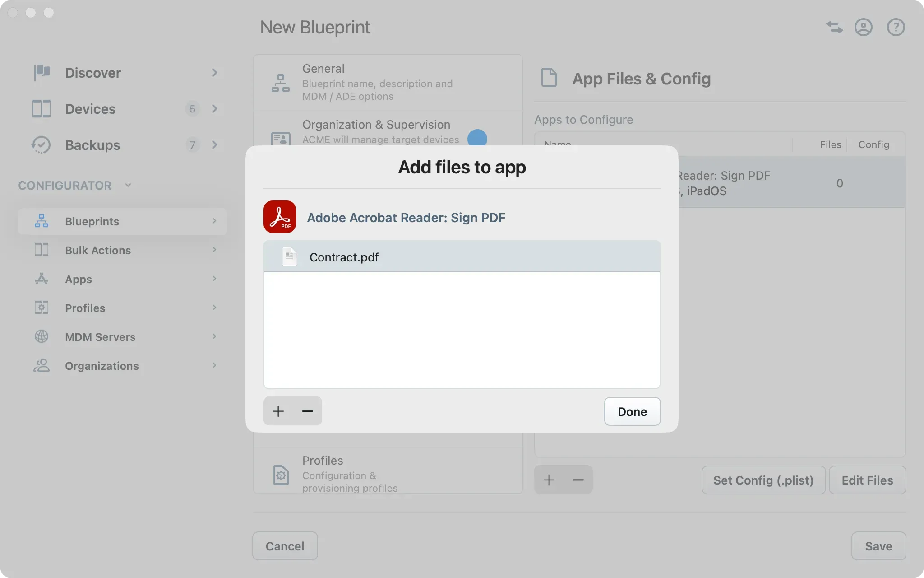924x578 pixels.
Task: Click the Organizations icon
Action: [41, 365]
